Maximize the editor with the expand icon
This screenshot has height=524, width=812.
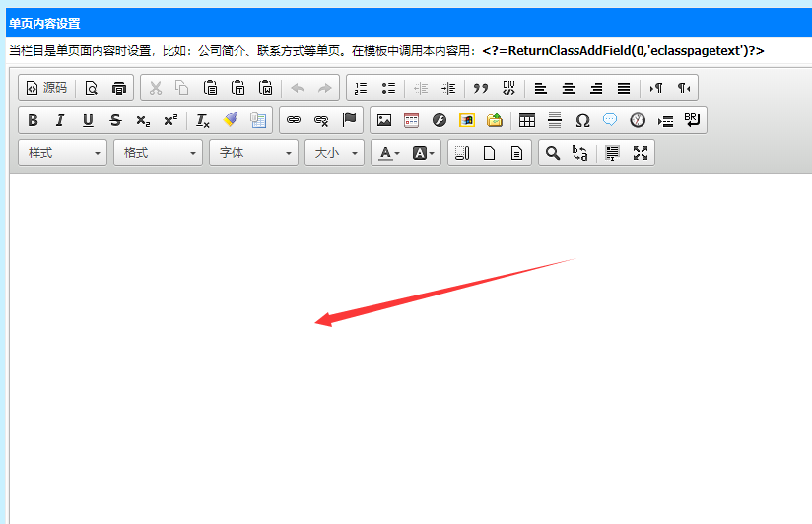[x=641, y=153]
